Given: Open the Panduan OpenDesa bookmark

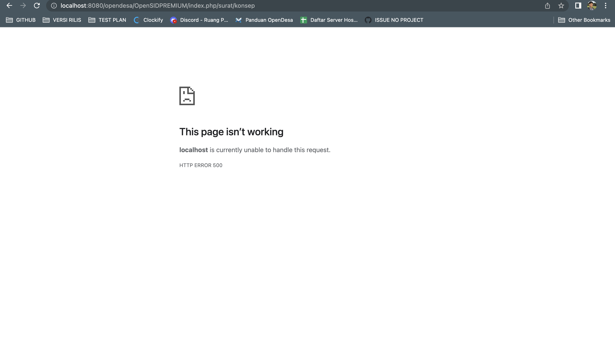Looking at the screenshot, I should [263, 20].
